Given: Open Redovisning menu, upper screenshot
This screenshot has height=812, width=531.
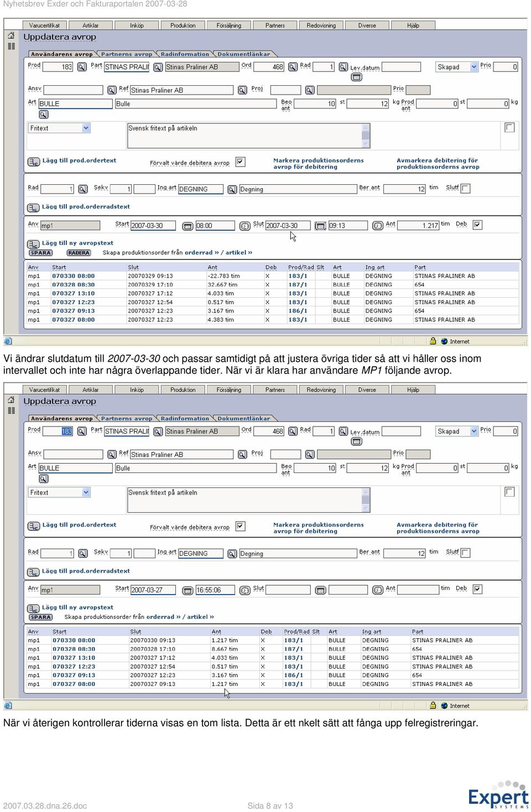Looking at the screenshot, I should (321, 25).
